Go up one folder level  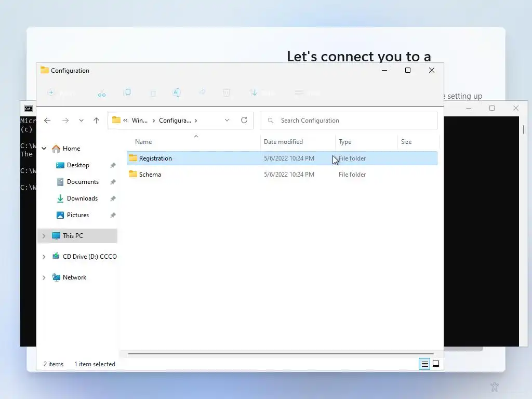(x=96, y=121)
